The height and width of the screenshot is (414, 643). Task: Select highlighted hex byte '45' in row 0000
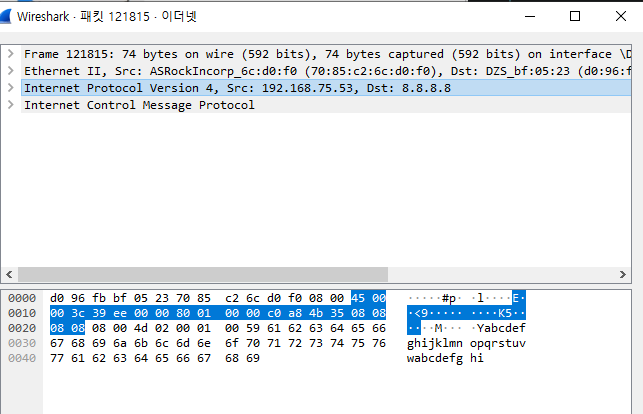point(358,298)
